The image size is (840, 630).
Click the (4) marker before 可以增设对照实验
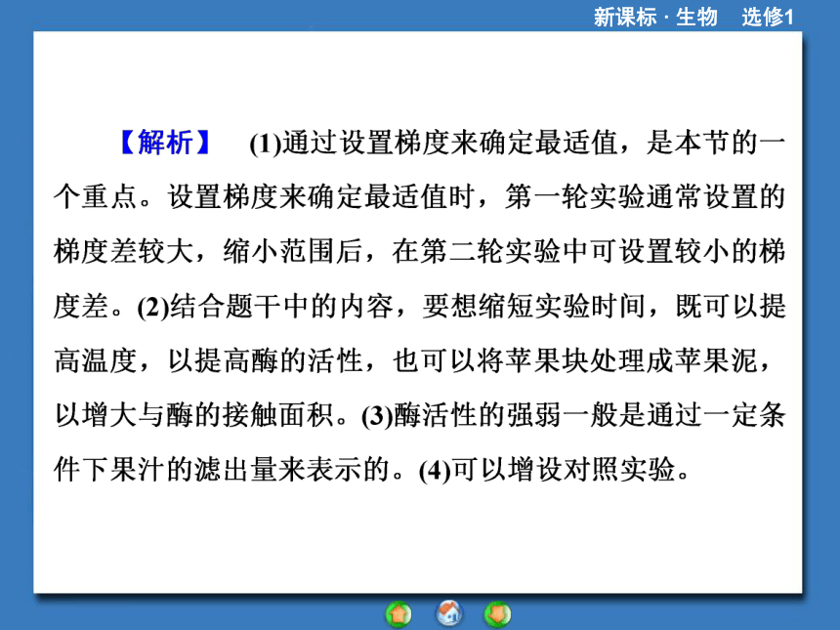pyautogui.click(x=435, y=471)
